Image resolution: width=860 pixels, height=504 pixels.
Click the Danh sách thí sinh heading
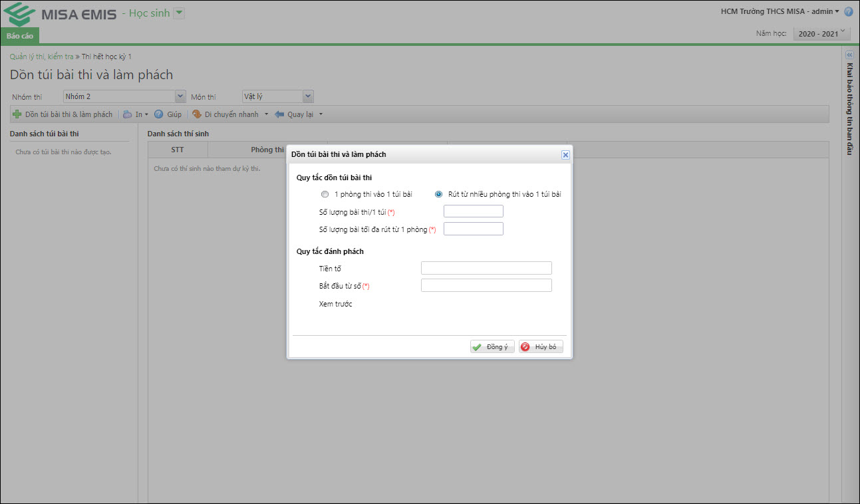[x=178, y=134]
